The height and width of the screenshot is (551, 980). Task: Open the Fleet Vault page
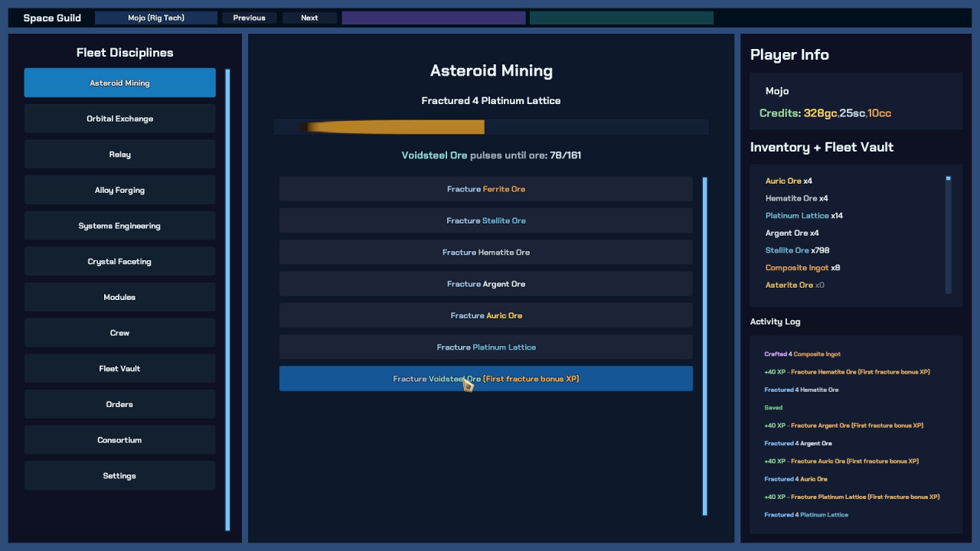click(119, 369)
